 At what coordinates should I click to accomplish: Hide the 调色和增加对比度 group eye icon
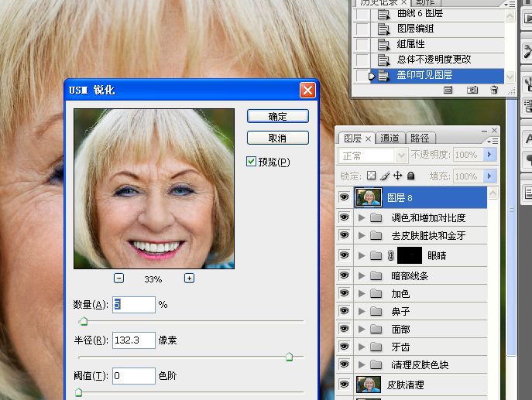[344, 217]
